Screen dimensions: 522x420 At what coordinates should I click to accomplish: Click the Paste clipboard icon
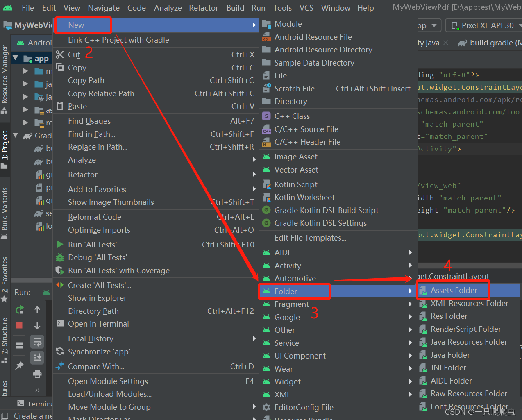60,106
